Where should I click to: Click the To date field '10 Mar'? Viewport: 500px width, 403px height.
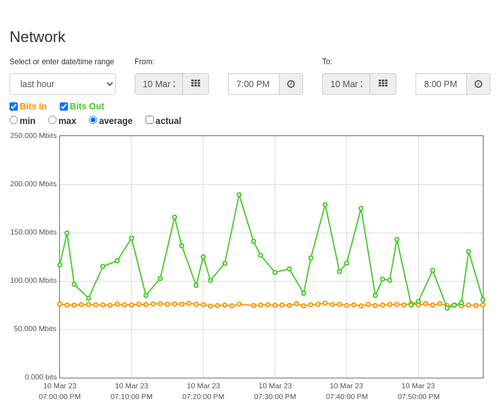[x=346, y=84]
